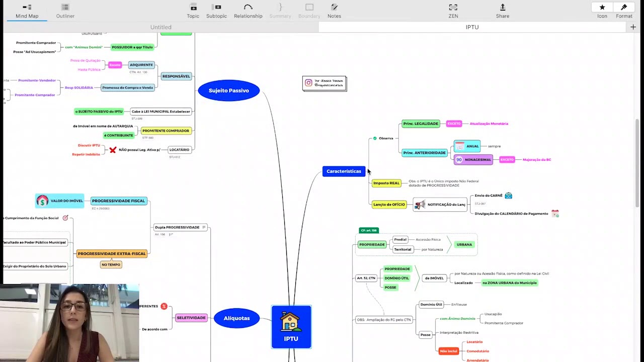Select the Sujeito Passivo main topic
This screenshot has width=644, height=362.
229,90
